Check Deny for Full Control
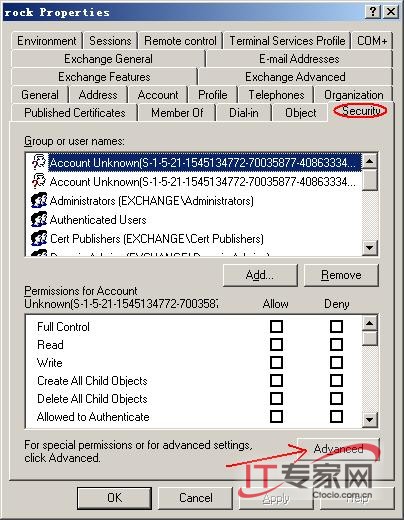This screenshot has height=520, width=404. 336,326
